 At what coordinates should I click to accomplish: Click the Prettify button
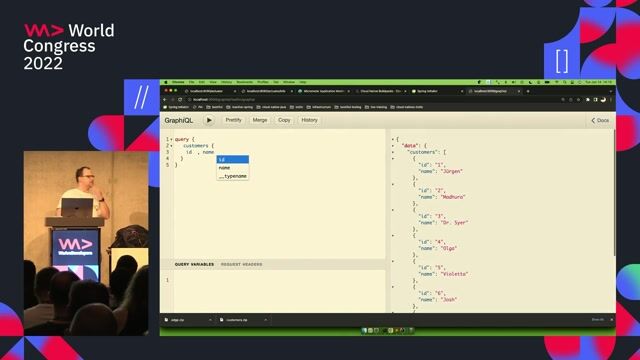233,120
